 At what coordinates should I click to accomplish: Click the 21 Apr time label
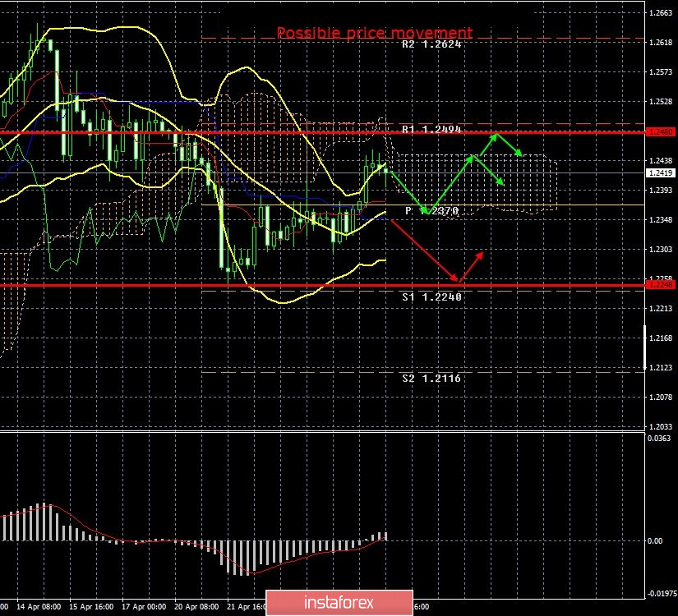tap(246, 607)
